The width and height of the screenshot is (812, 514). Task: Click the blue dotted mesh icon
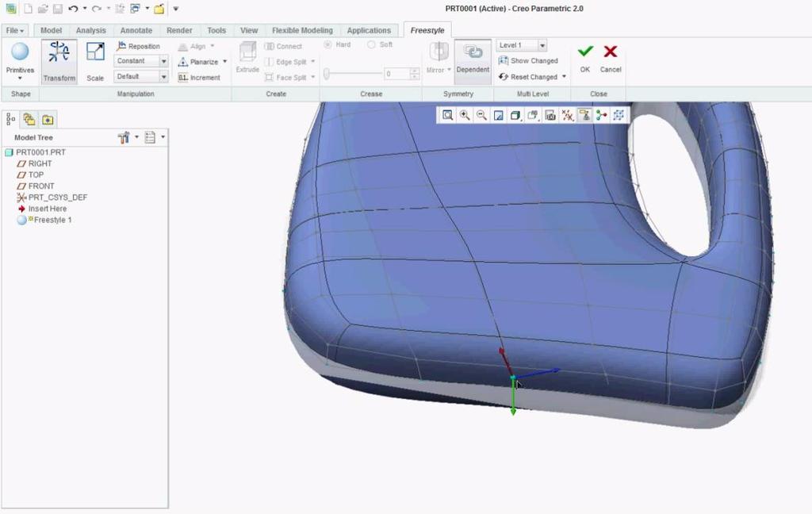619,115
